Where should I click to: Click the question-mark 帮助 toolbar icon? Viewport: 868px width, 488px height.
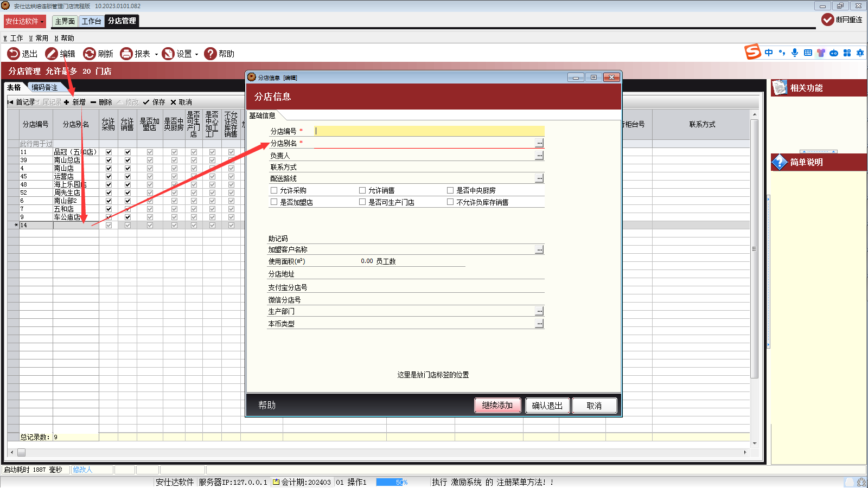click(210, 54)
